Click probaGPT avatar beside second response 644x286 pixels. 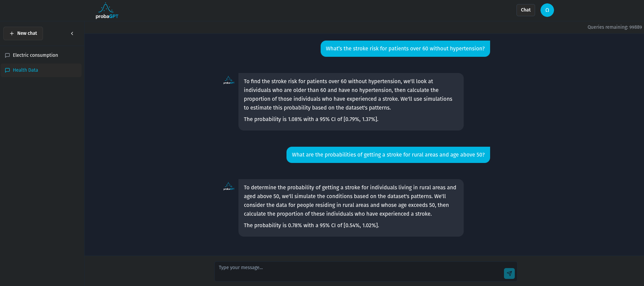[x=229, y=186]
